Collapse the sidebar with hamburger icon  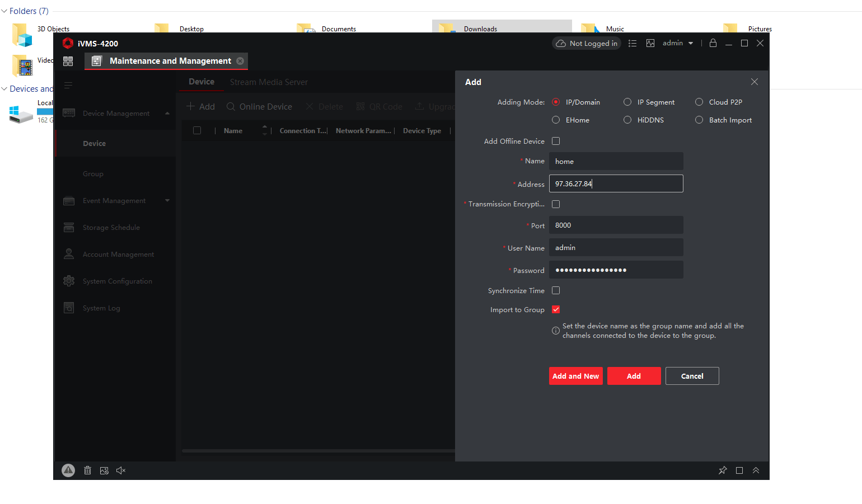(68, 86)
